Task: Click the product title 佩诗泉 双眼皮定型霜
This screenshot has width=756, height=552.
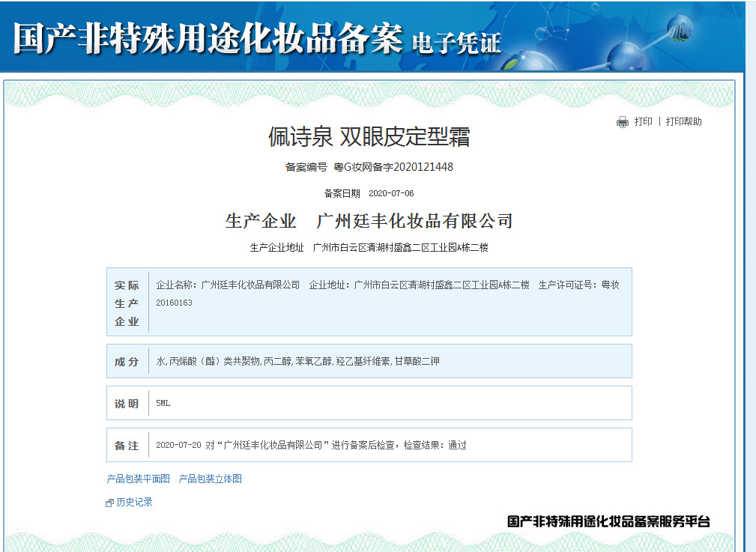Action: pos(369,136)
